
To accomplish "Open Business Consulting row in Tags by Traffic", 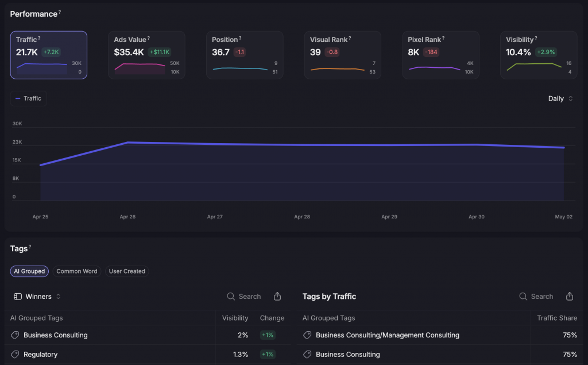I will point(440,355).
